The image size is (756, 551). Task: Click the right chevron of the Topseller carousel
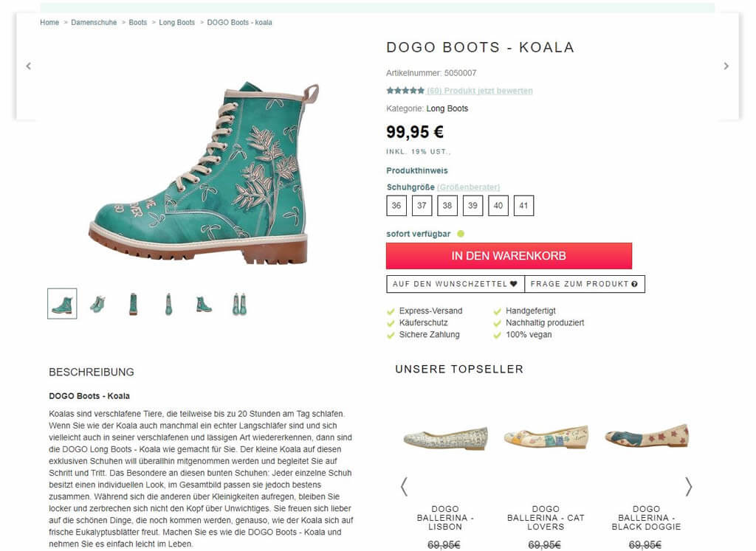point(689,487)
